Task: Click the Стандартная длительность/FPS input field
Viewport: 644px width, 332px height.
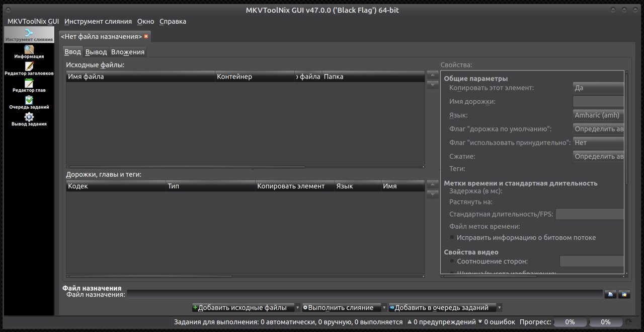Action: click(x=590, y=214)
